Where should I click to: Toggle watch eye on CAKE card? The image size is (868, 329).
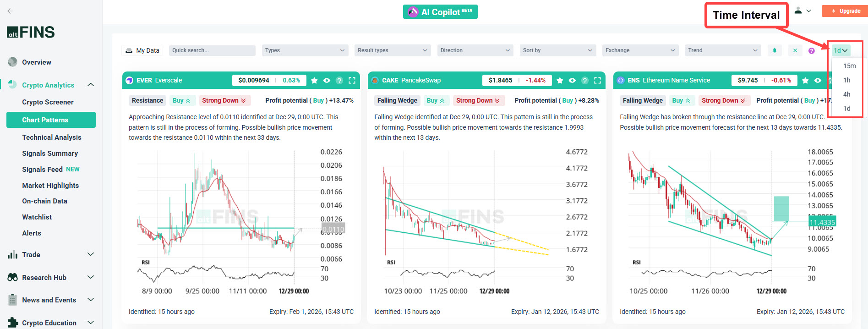[x=572, y=80]
